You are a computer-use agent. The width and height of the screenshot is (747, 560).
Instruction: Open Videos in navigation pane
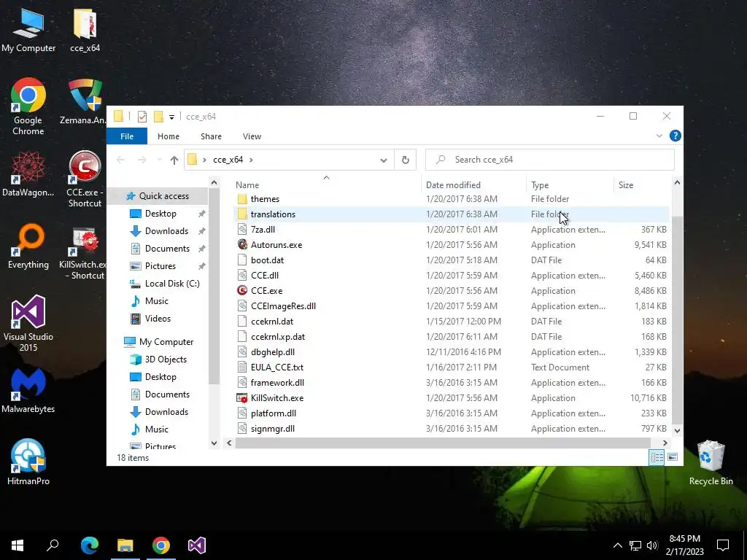[x=158, y=318]
